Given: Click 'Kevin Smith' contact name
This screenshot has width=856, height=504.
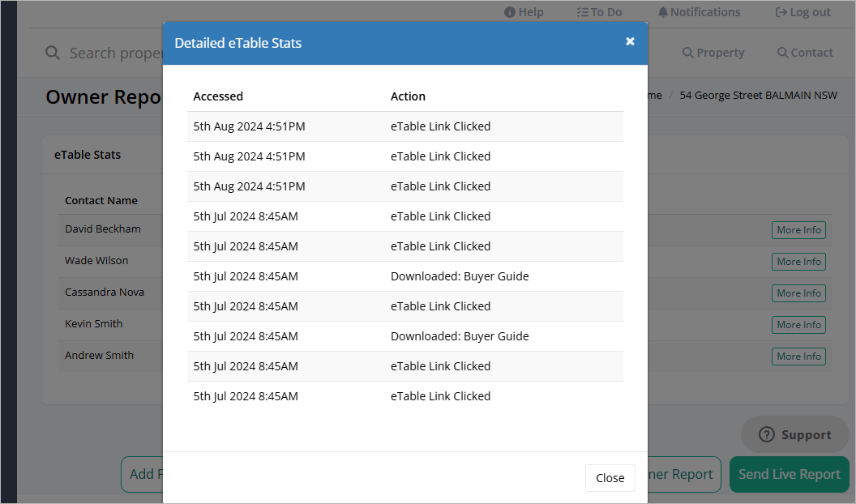Looking at the screenshot, I should (x=93, y=324).
